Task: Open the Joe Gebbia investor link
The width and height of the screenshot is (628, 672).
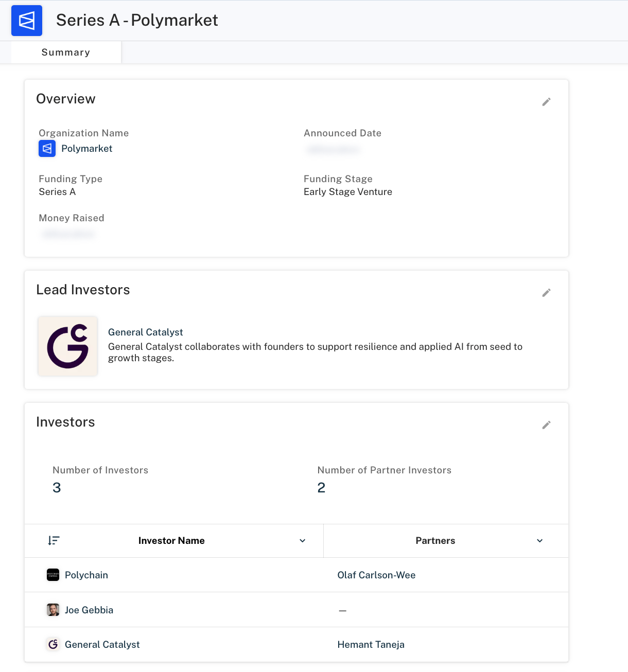Action: 89,610
